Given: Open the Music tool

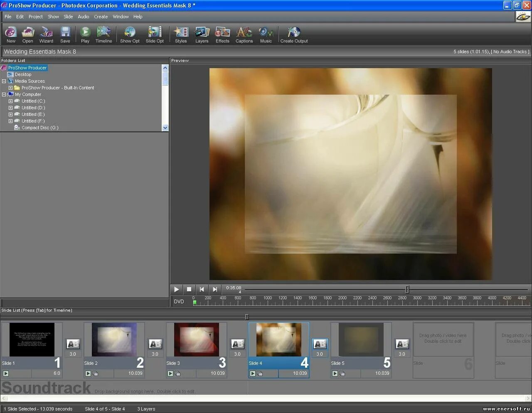Looking at the screenshot, I should coord(266,34).
